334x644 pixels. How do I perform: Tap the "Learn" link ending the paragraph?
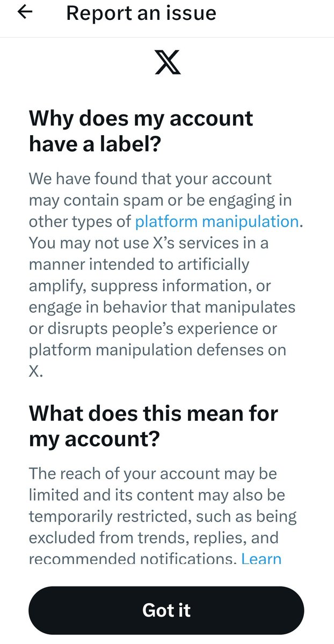(x=262, y=558)
